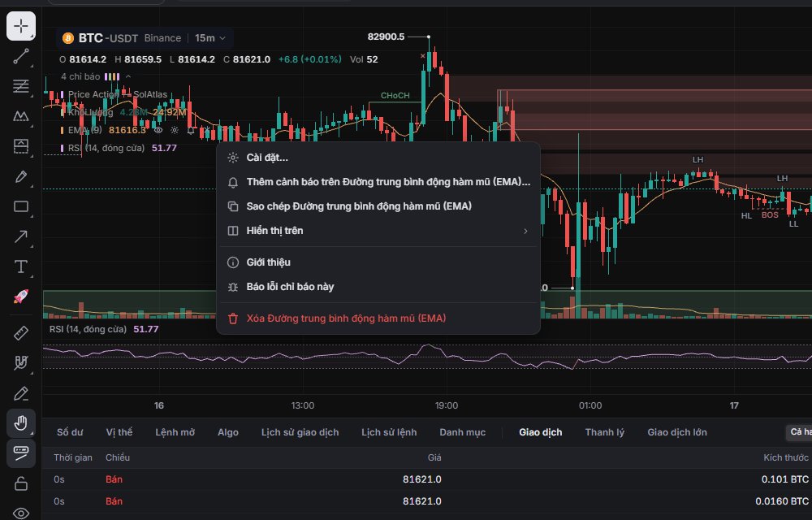Select 'Báo lỗi chỉ báo này' menu entry
812x520 pixels.
point(378,287)
